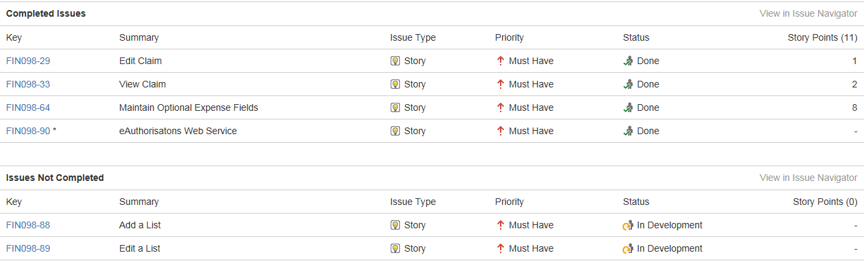
Task: Click the Story icon in the Edit a List row
Action: click(x=395, y=248)
